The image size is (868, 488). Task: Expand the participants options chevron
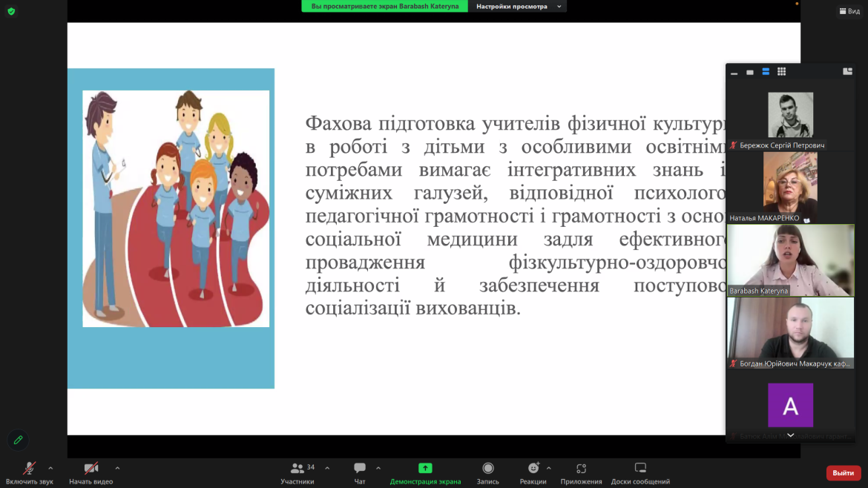(327, 468)
